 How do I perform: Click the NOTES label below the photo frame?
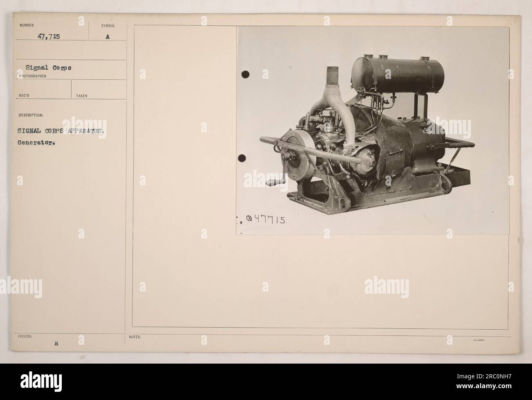click(135, 337)
